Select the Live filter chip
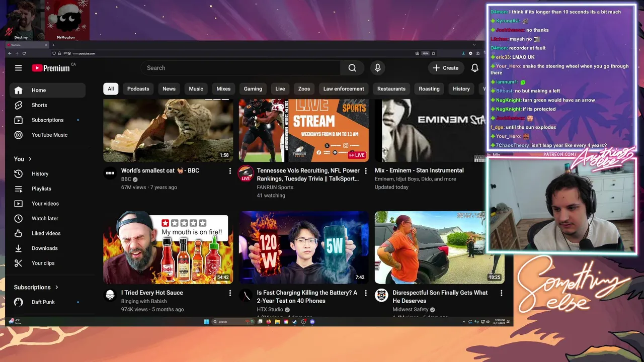644x362 pixels. (x=280, y=89)
